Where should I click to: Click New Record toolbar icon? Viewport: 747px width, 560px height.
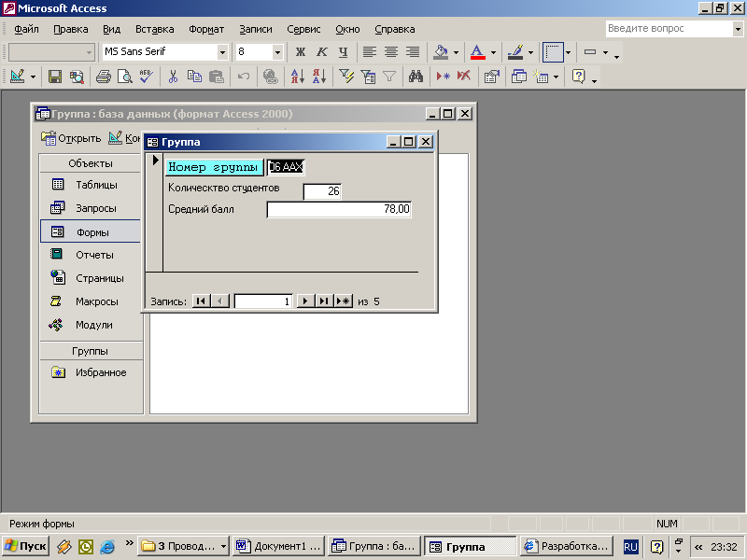pos(443,77)
